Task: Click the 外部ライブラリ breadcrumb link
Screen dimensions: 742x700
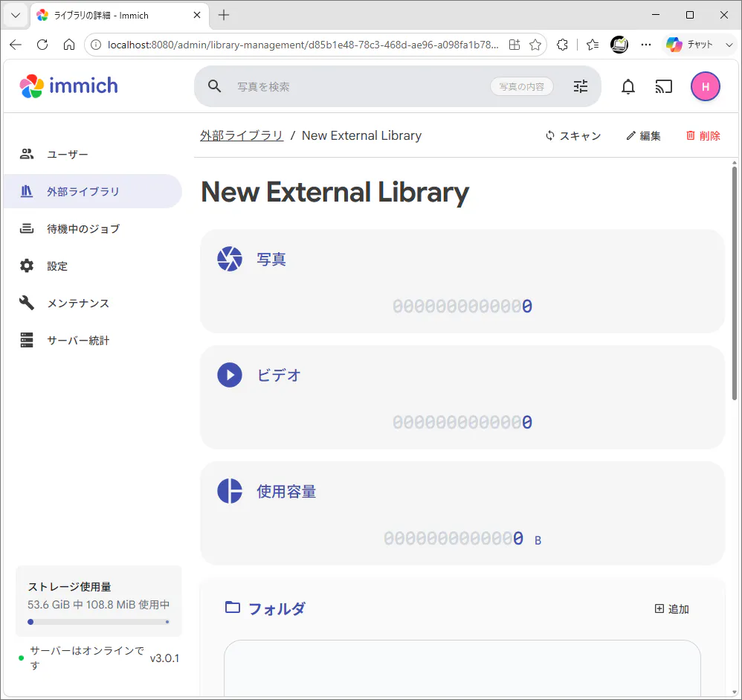Action: (242, 135)
